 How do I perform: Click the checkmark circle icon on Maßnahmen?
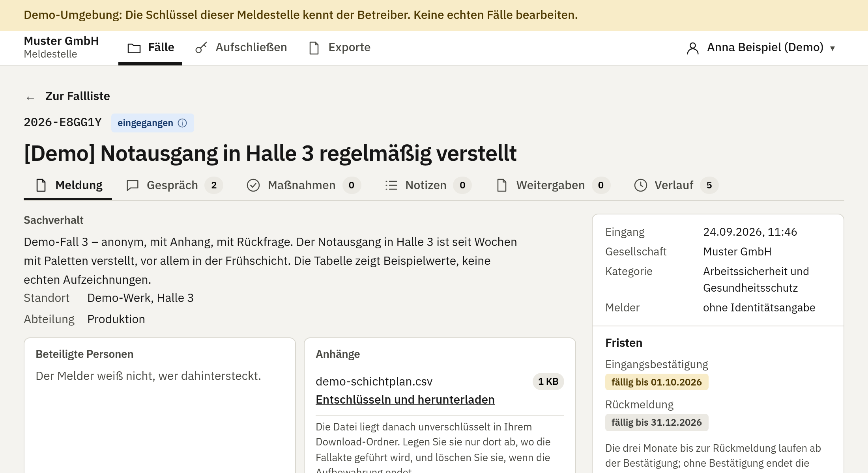pyautogui.click(x=253, y=185)
